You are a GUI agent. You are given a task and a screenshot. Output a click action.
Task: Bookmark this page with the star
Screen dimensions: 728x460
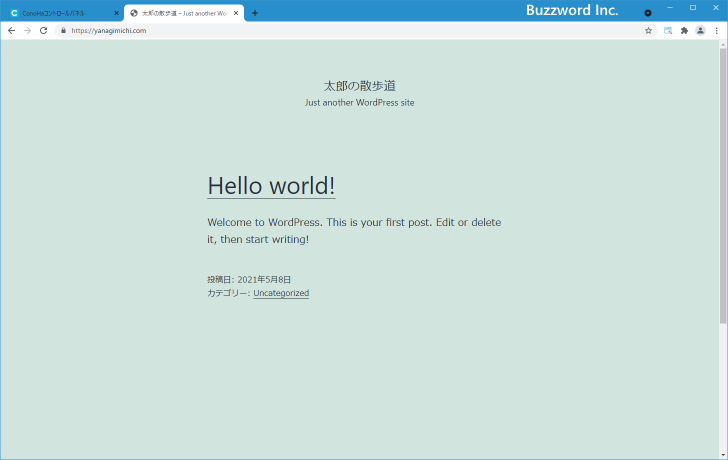click(x=649, y=31)
